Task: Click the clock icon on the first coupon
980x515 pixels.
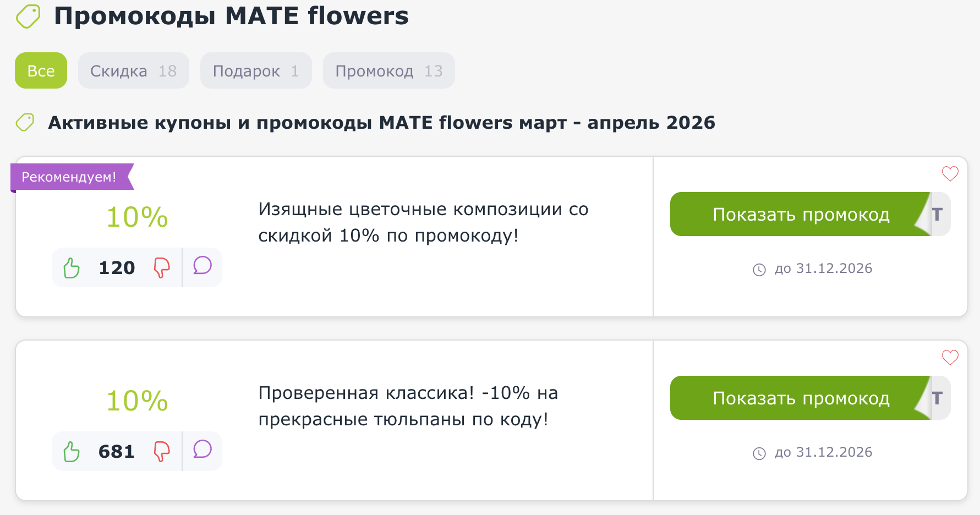Action: 759,269
